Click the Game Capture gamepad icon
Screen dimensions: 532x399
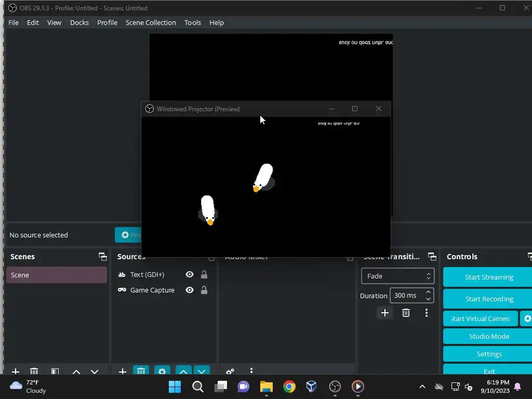122,290
